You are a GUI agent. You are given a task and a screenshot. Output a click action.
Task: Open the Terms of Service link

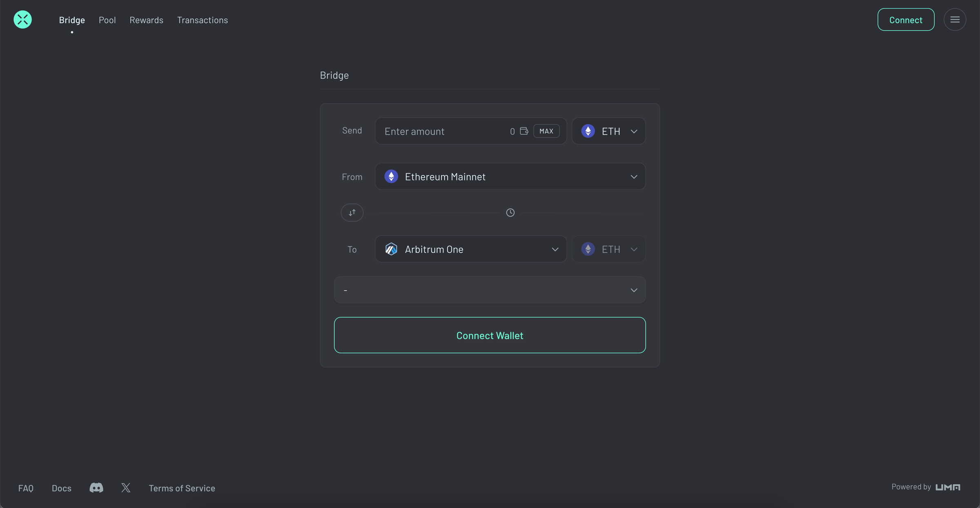pos(182,488)
